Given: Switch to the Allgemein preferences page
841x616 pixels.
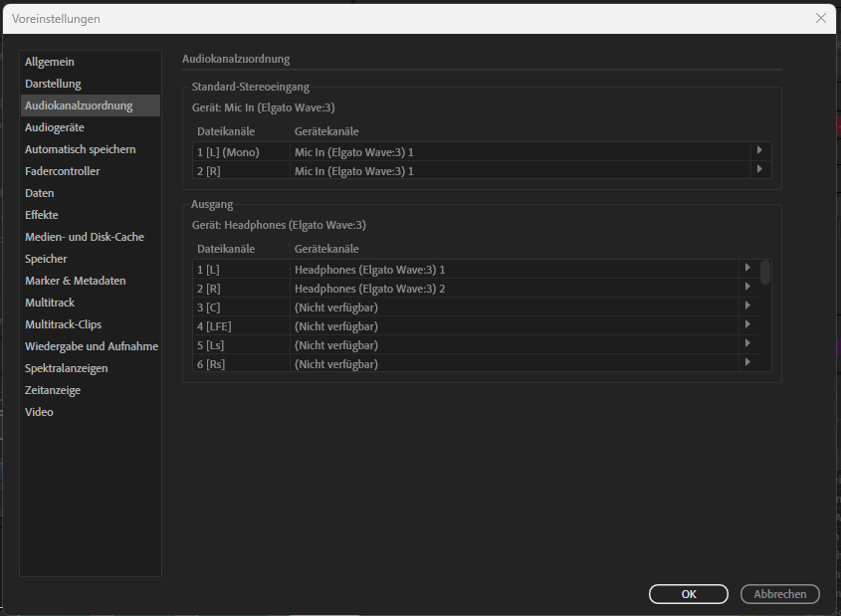Looking at the screenshot, I should [x=50, y=61].
